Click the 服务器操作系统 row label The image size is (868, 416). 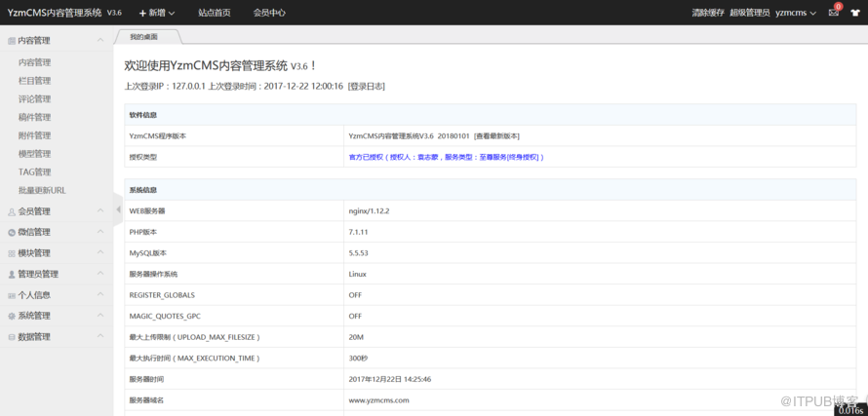[x=153, y=275]
